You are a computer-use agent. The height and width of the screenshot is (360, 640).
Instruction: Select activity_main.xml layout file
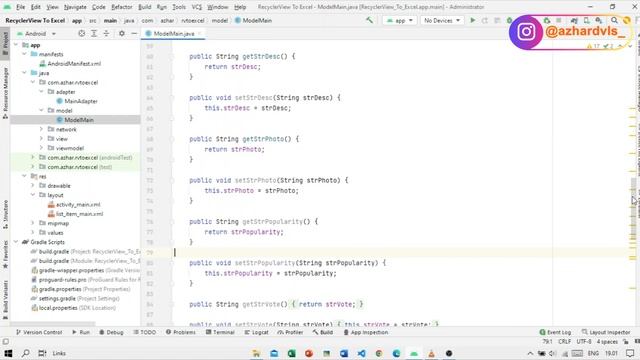tap(78, 204)
